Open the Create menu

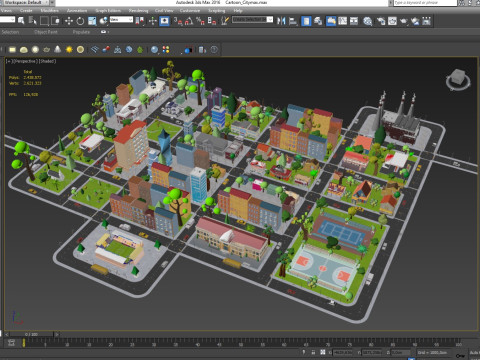26,10
